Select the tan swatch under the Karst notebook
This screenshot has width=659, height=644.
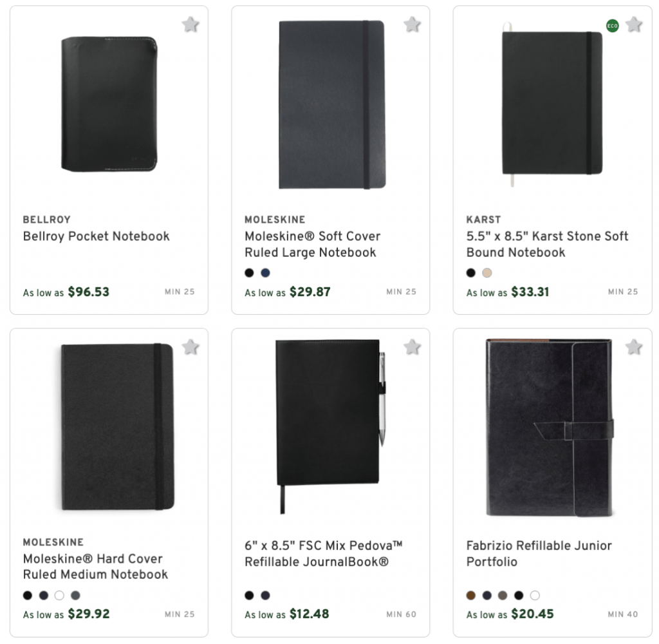tap(487, 273)
